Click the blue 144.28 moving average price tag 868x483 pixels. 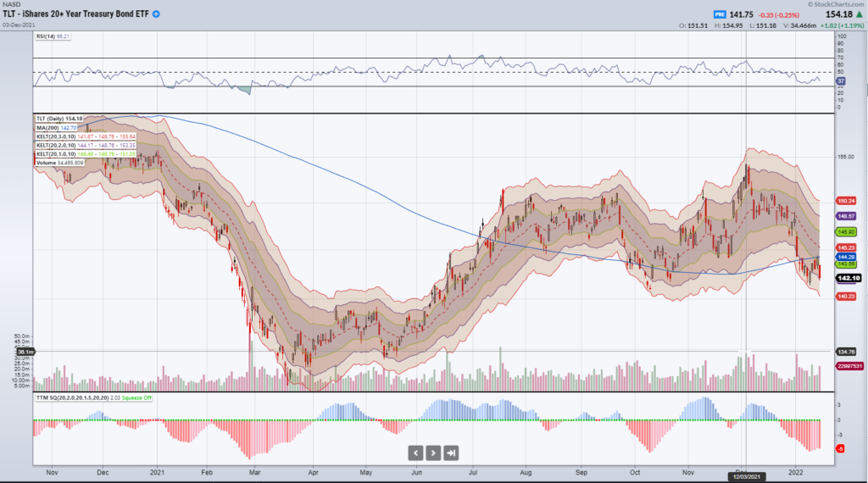tap(847, 258)
